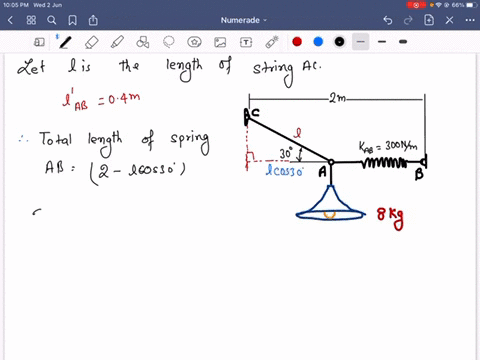Select the Highlighter tool

(117, 42)
